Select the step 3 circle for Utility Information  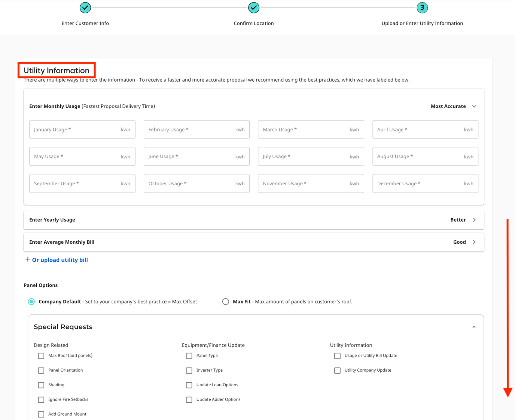[x=422, y=7]
